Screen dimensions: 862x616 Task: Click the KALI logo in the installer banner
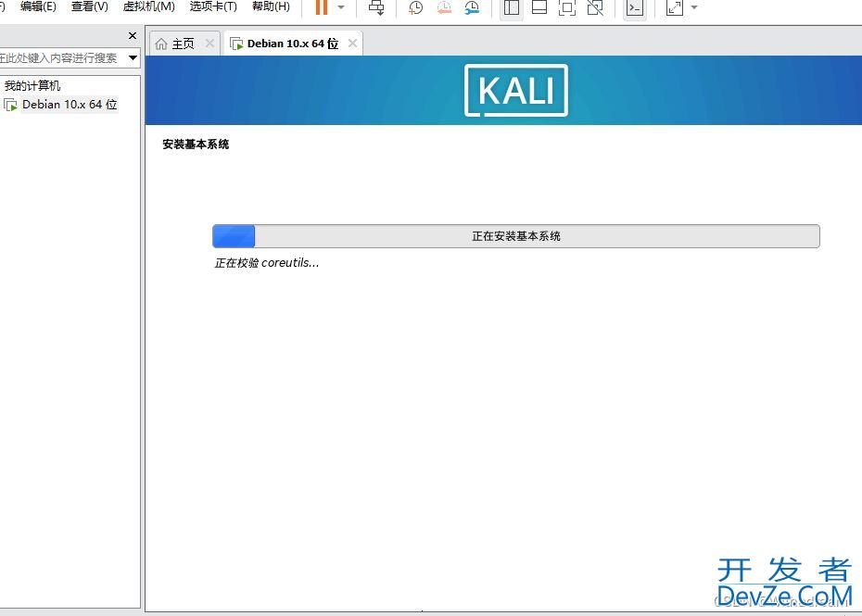516,90
